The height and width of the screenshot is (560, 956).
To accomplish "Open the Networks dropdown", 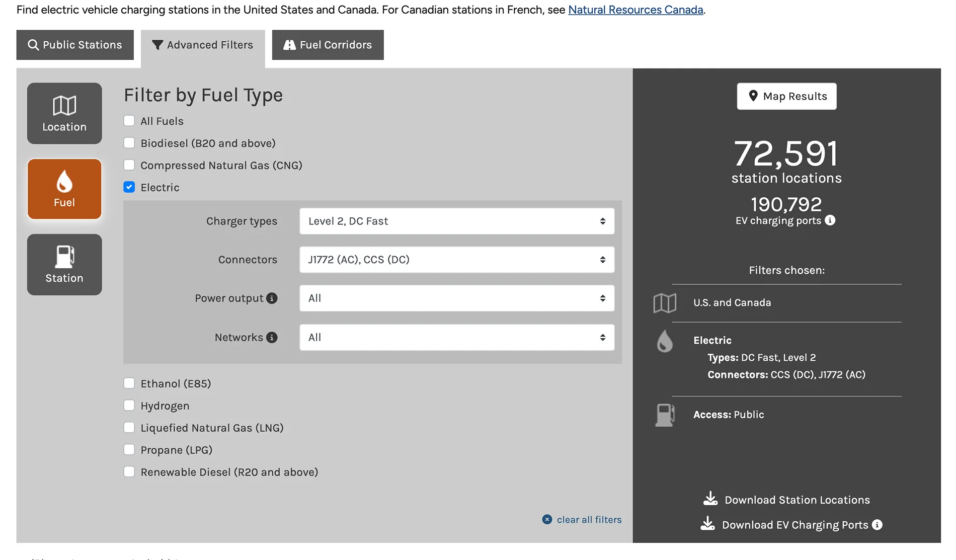I will point(456,338).
